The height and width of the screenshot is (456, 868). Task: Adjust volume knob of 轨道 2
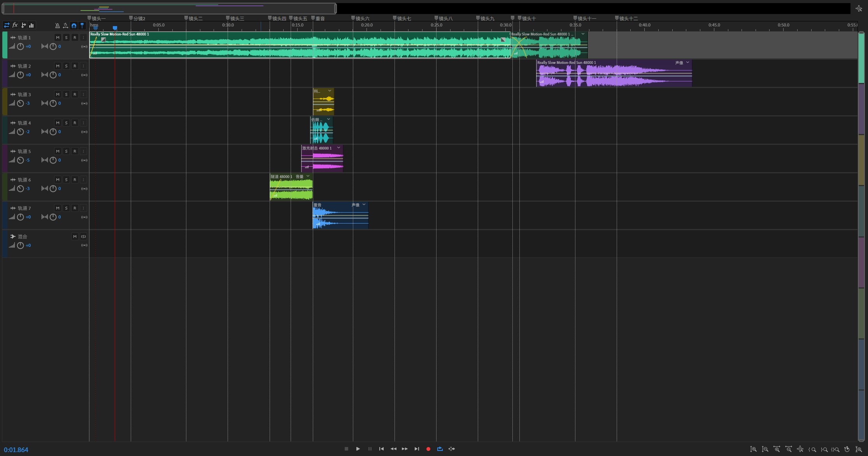coord(21,75)
